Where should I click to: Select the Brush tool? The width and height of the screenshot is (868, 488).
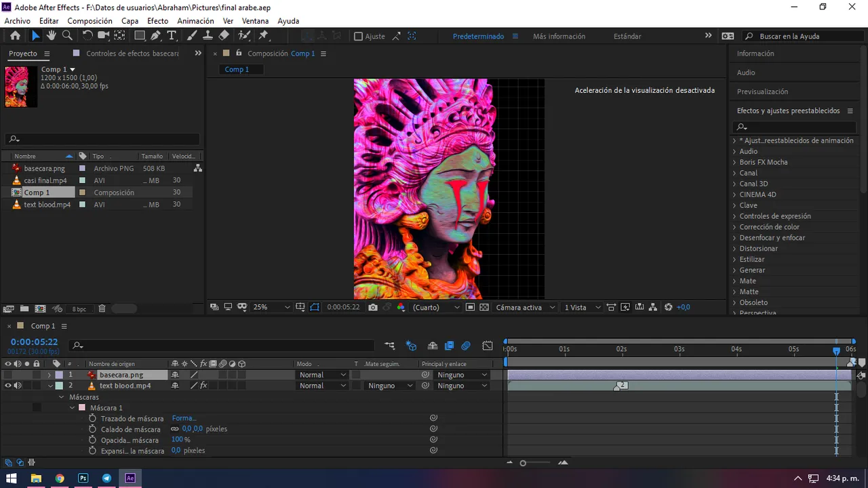(192, 36)
